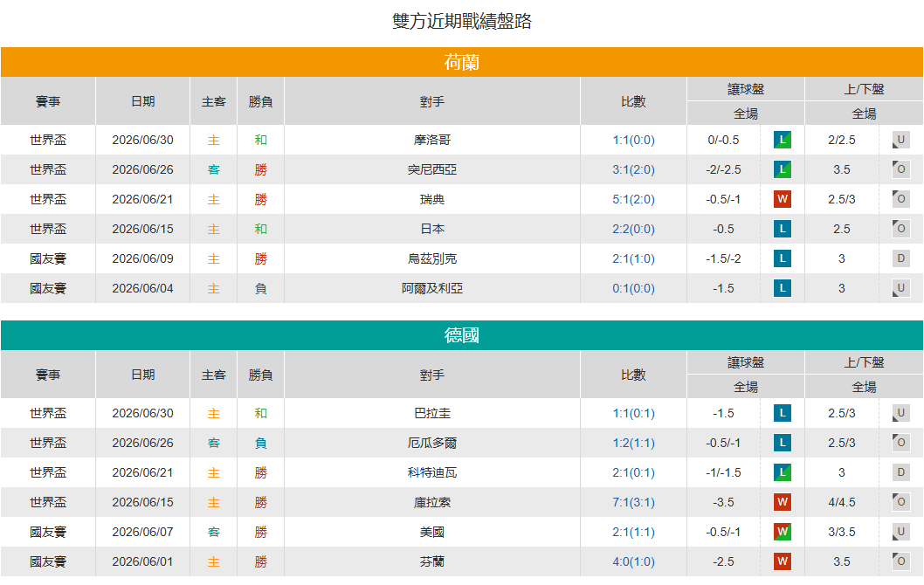Click the U over/under badge for 巴拉圭
Viewport: 924px width, 585px height.
[x=900, y=414]
